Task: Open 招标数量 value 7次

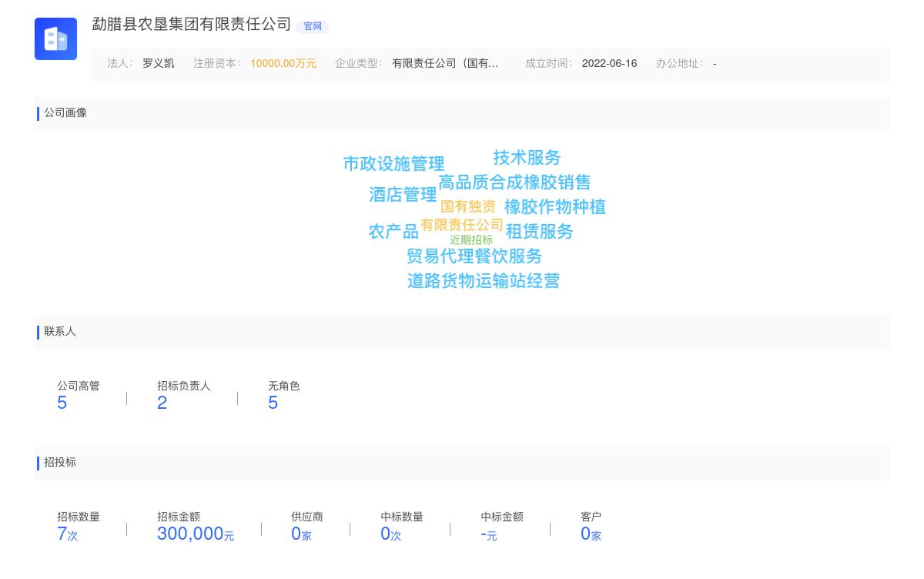Action: [68, 534]
